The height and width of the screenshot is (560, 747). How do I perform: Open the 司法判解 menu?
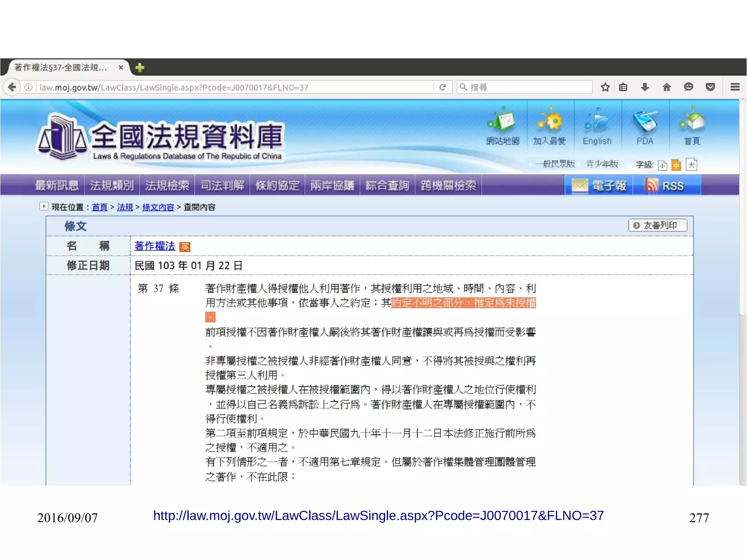(x=222, y=185)
